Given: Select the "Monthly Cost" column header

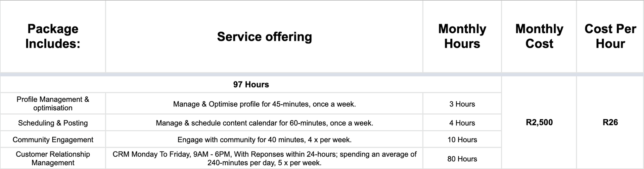Looking at the screenshot, I should pyautogui.click(x=539, y=36).
